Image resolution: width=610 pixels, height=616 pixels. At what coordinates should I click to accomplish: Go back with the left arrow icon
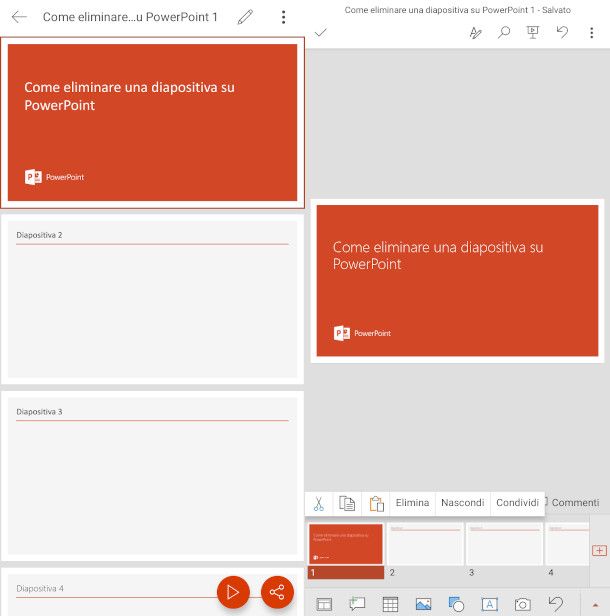(x=19, y=17)
